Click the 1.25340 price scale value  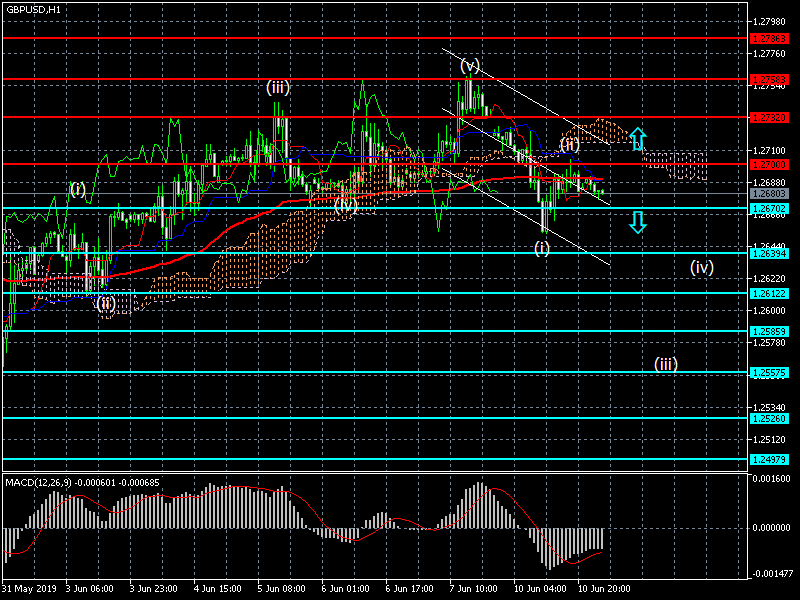coord(769,407)
